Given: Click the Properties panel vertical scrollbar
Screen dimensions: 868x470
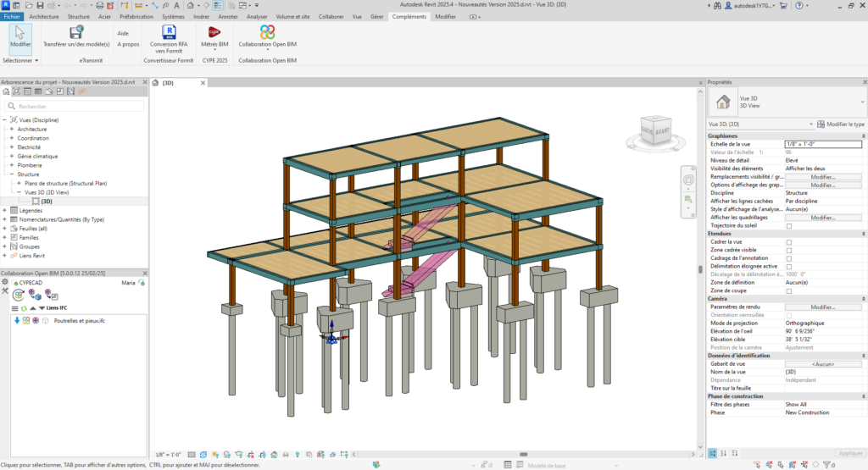Looking at the screenshot, I should click(x=700, y=269).
